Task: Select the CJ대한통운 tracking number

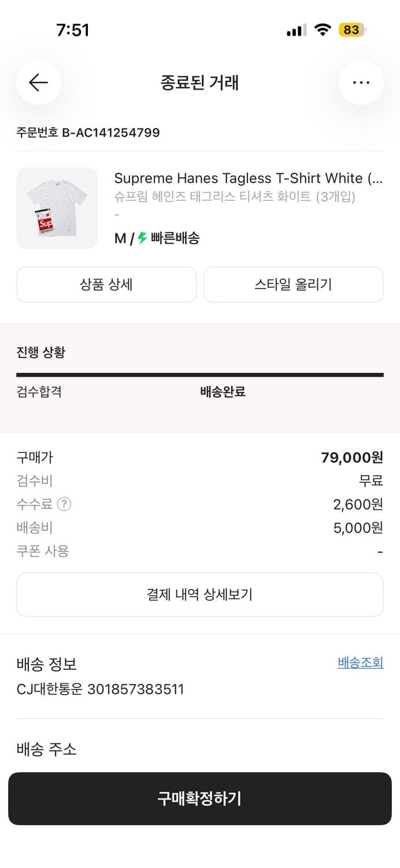Action: (101, 689)
